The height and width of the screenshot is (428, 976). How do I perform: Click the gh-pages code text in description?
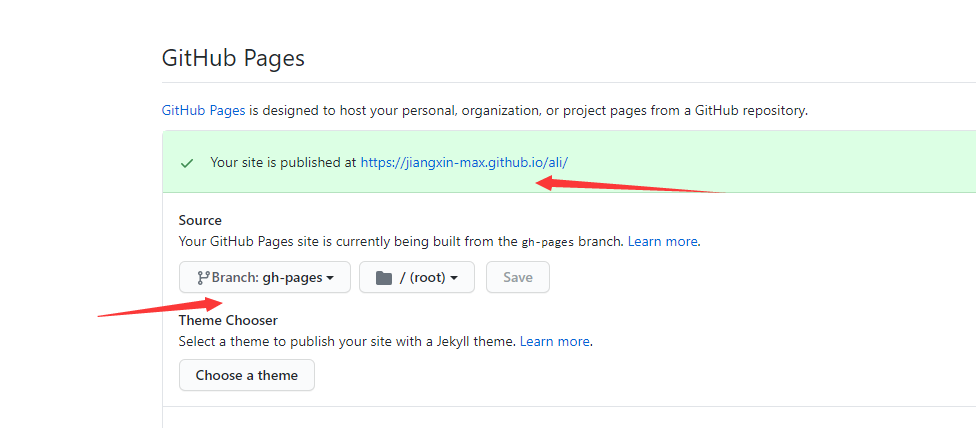point(548,242)
